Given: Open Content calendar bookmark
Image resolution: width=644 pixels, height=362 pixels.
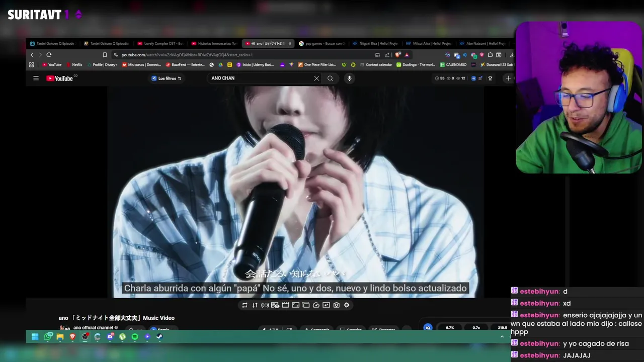Looking at the screenshot, I should 375,65.
